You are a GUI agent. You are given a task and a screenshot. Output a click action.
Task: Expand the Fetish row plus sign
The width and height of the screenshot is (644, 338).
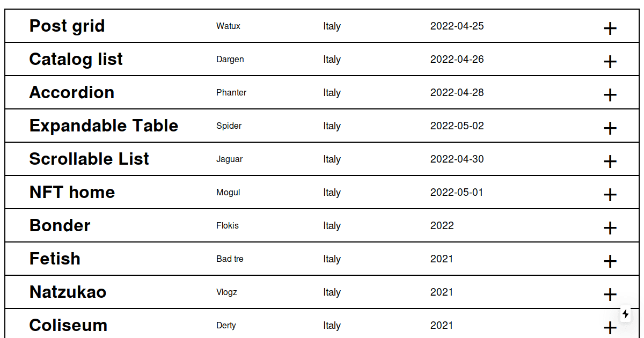pyautogui.click(x=610, y=261)
